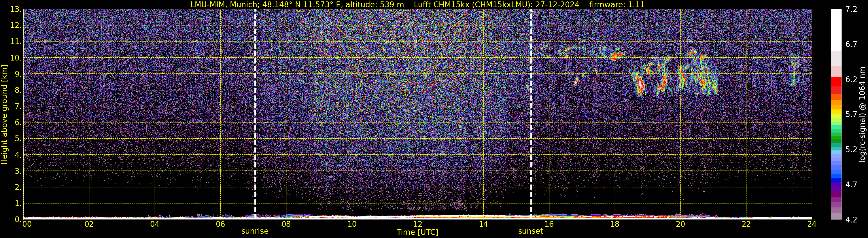Click the colorbar tick value "6.2"
The image size is (868, 238).
(851, 80)
